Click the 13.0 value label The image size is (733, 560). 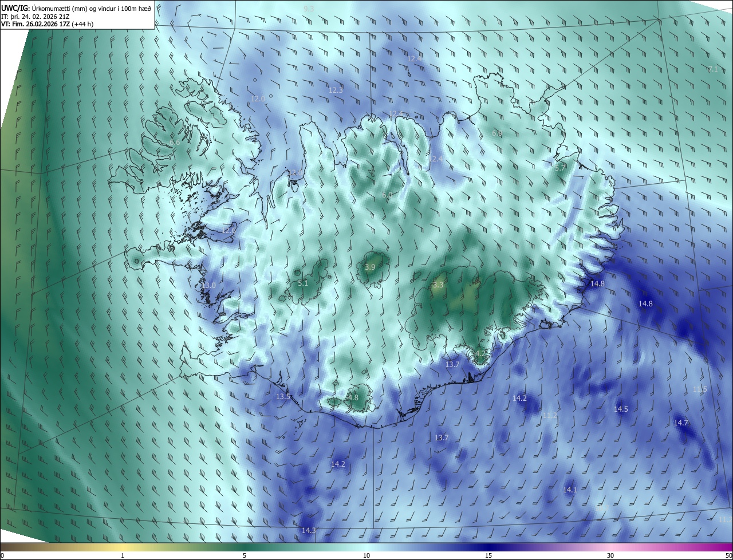tap(209, 285)
